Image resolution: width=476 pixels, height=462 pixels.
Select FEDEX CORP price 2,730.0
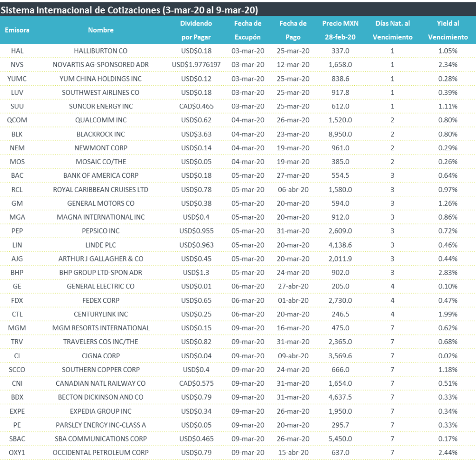(x=340, y=301)
